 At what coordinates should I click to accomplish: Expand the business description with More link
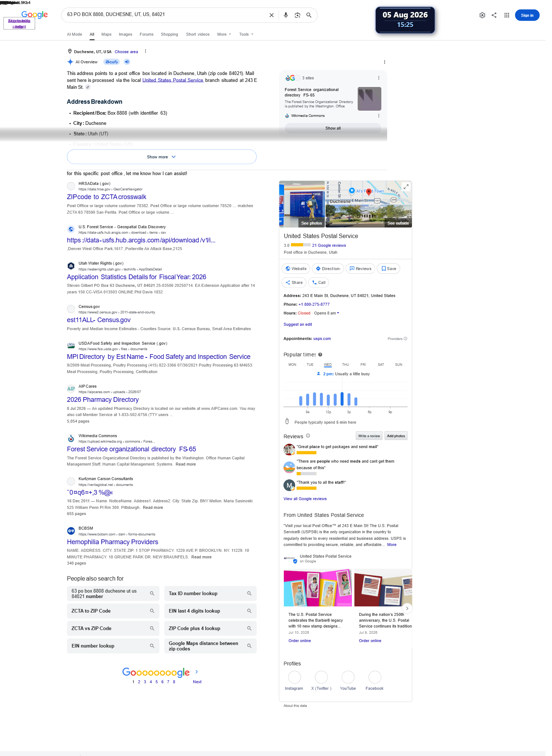pos(392,545)
